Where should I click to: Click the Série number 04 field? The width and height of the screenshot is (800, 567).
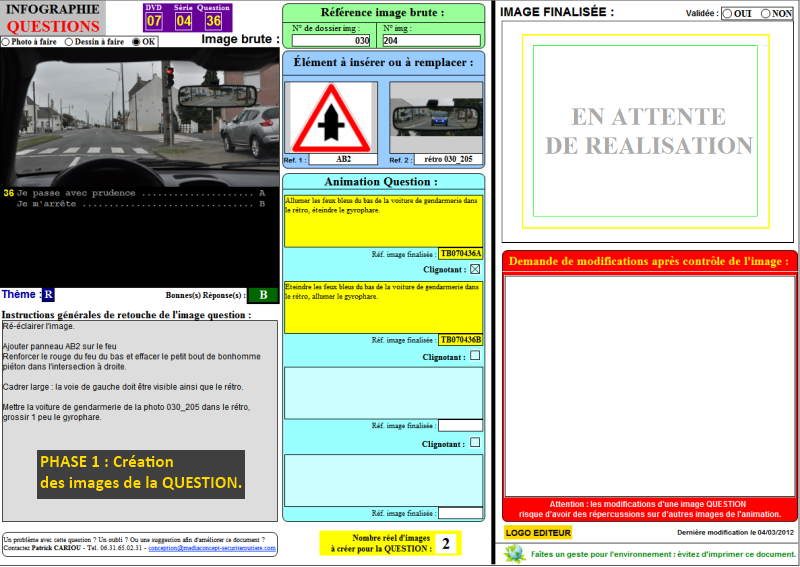tap(184, 21)
